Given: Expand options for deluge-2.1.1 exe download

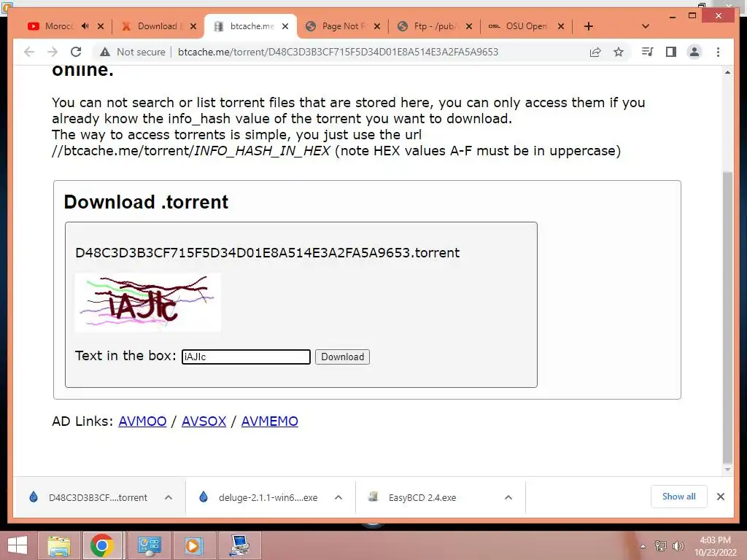Looking at the screenshot, I should (x=338, y=497).
